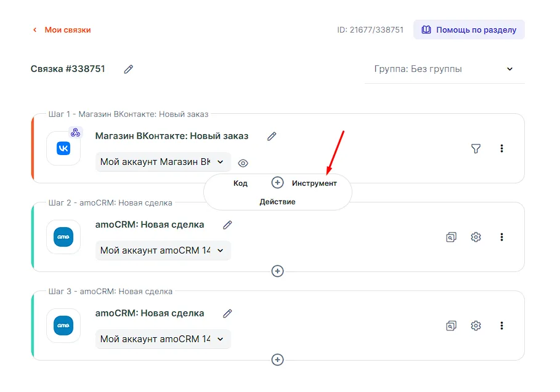Screen dimensions: 560x392
Task: Open three-dot menu for Step 1
Action: click(502, 148)
